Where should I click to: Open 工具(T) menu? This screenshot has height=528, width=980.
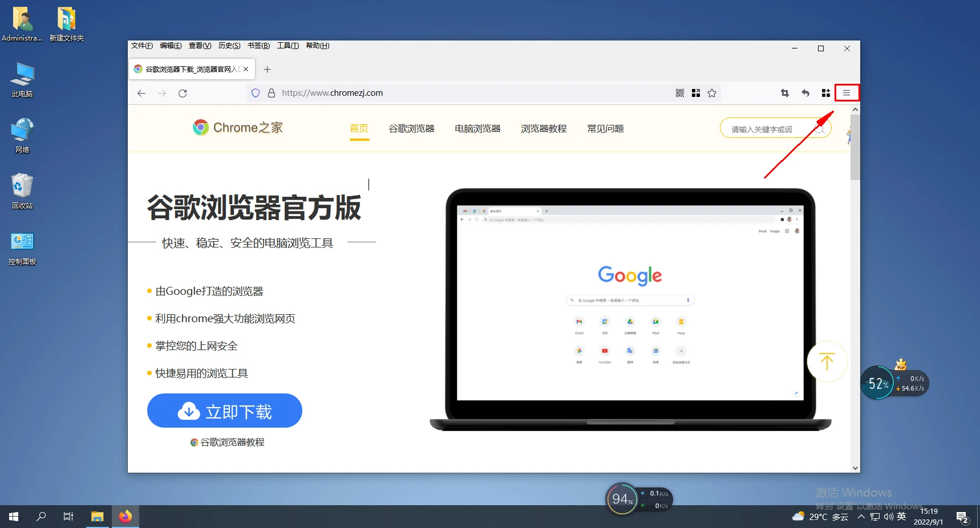tap(288, 46)
